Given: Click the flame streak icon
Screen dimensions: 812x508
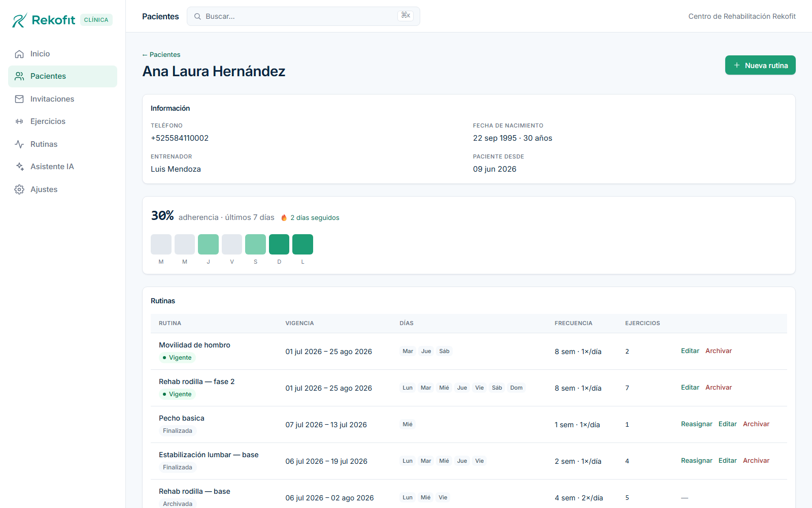Looking at the screenshot, I should click(284, 217).
